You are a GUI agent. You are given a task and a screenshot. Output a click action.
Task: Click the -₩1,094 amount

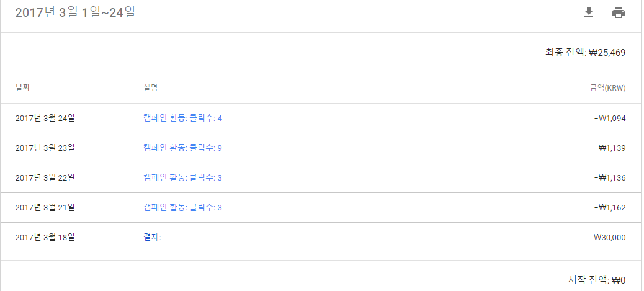609,118
